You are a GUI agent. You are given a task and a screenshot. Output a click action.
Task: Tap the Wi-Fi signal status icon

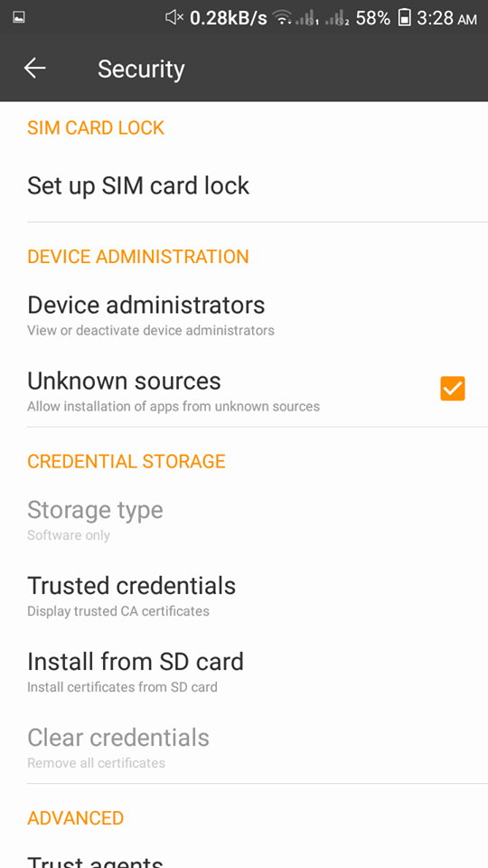tap(283, 18)
